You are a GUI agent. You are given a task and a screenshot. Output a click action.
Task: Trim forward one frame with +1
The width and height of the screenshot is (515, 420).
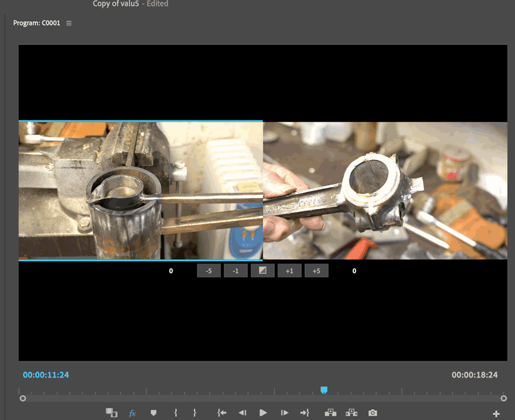(290, 271)
